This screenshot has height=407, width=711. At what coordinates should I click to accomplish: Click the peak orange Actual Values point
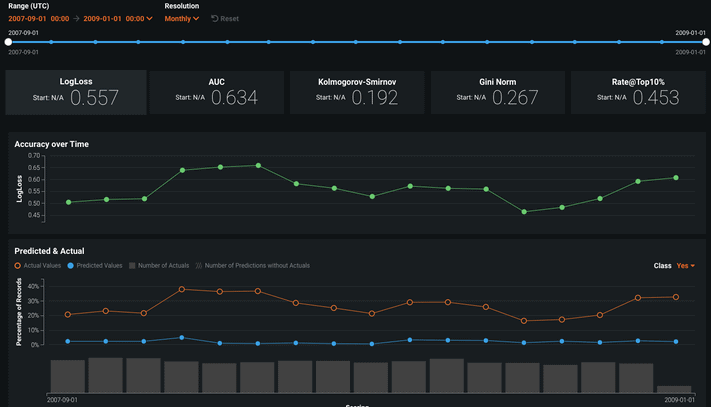(182, 289)
